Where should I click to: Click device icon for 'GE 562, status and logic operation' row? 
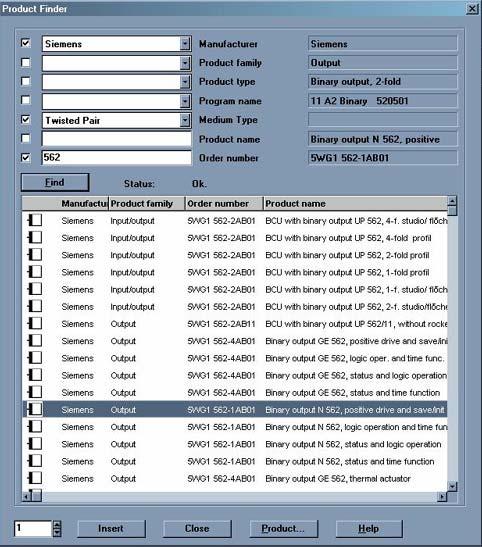click(x=35, y=375)
